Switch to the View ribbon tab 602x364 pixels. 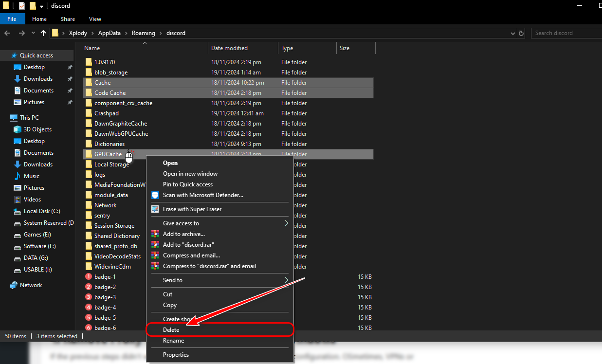95,19
